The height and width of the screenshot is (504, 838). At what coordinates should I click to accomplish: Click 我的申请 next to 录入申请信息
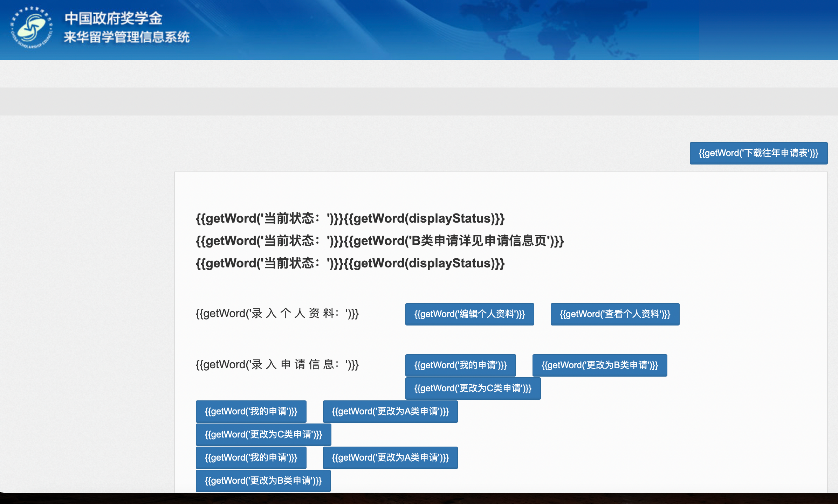(x=460, y=365)
